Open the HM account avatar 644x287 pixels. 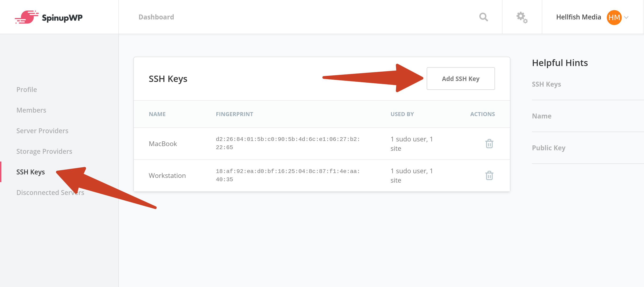click(615, 17)
